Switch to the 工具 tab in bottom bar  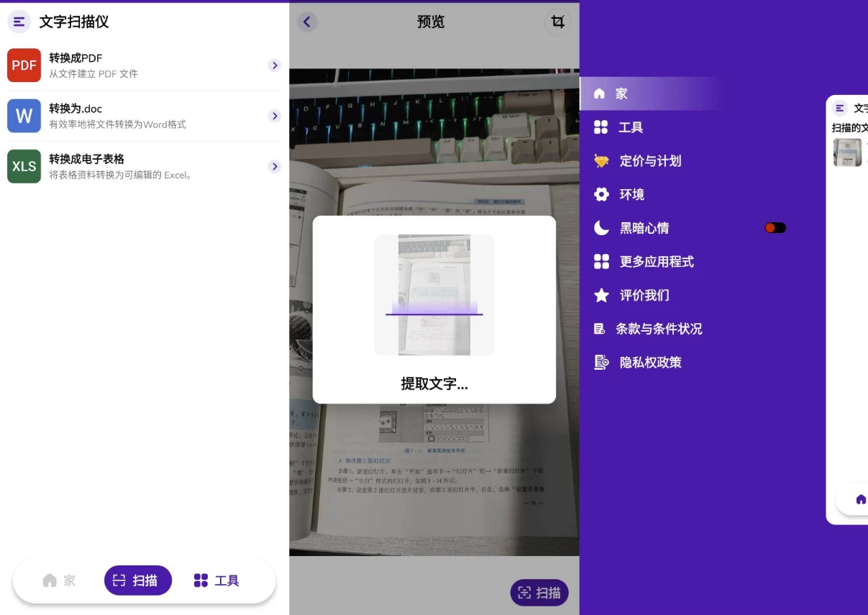click(x=216, y=580)
